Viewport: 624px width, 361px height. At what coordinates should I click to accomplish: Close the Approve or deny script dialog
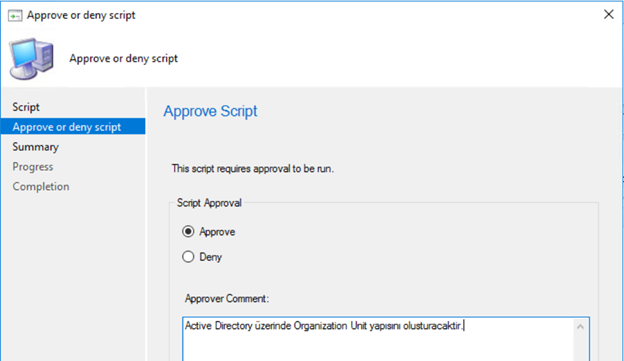[608, 14]
